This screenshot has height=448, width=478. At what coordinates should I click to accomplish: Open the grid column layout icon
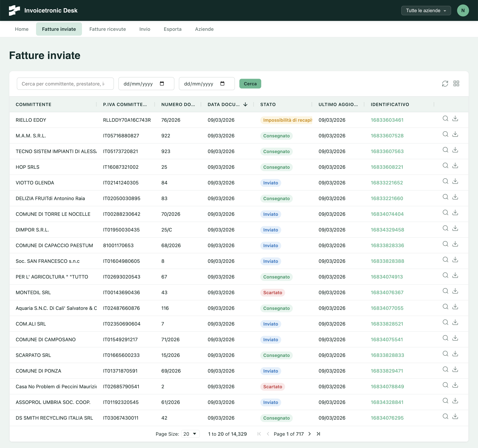click(x=456, y=84)
